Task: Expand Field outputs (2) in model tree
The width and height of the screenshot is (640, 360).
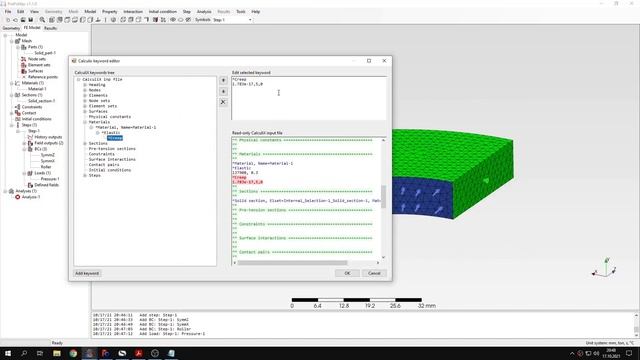Action: (x=24, y=143)
